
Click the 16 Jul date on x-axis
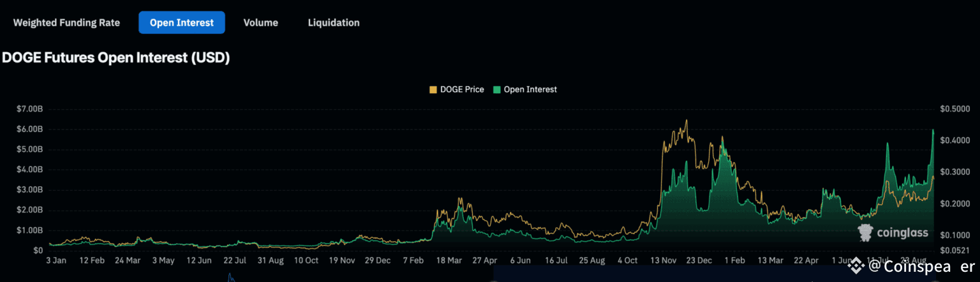click(556, 261)
